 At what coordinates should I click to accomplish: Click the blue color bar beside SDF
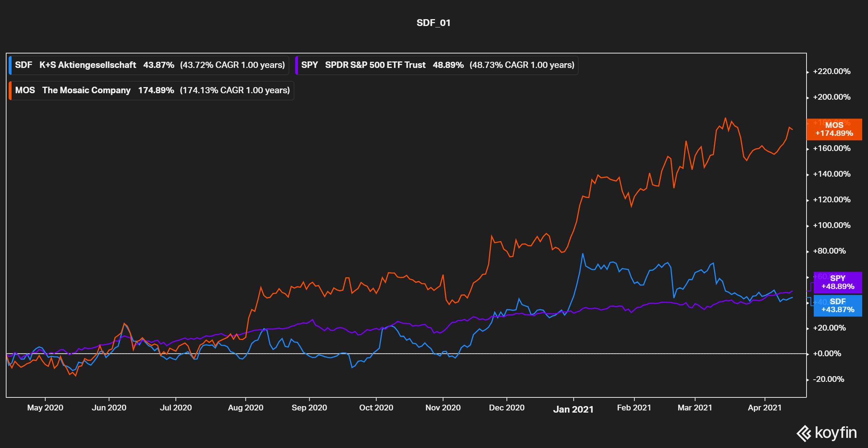pyautogui.click(x=10, y=65)
